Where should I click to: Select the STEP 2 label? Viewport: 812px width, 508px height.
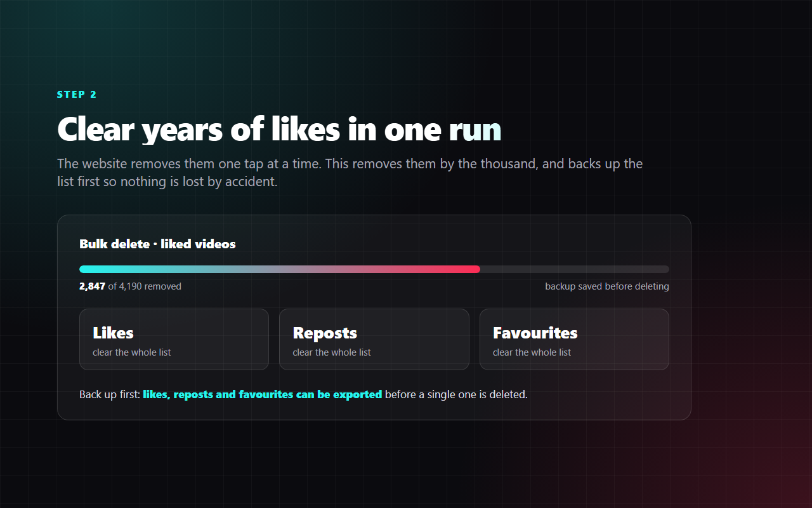(x=77, y=95)
